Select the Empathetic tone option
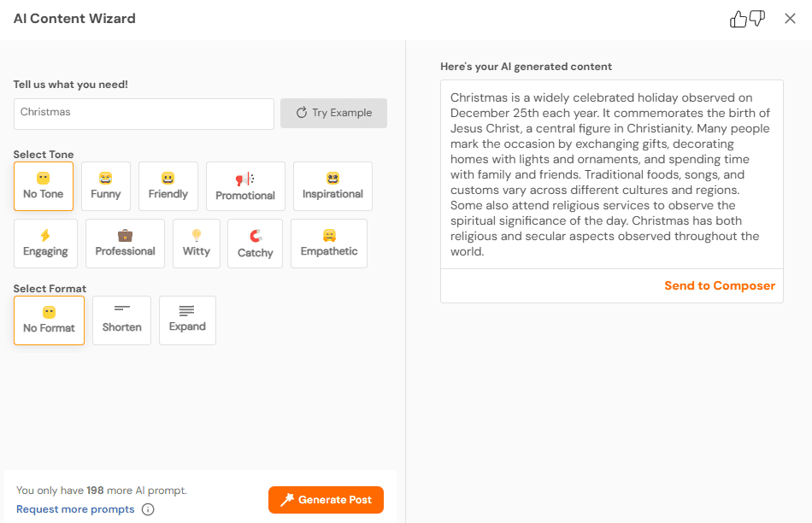Image resolution: width=812 pixels, height=523 pixels. point(328,243)
